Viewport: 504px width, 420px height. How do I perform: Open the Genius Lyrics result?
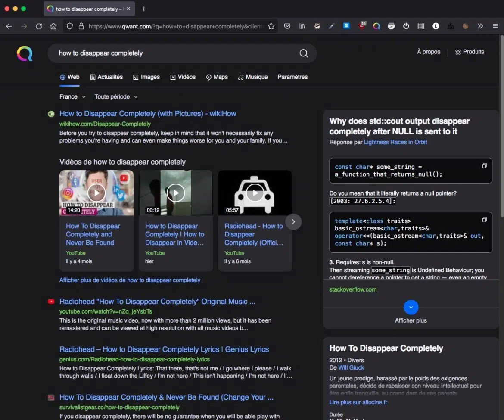tap(164, 350)
